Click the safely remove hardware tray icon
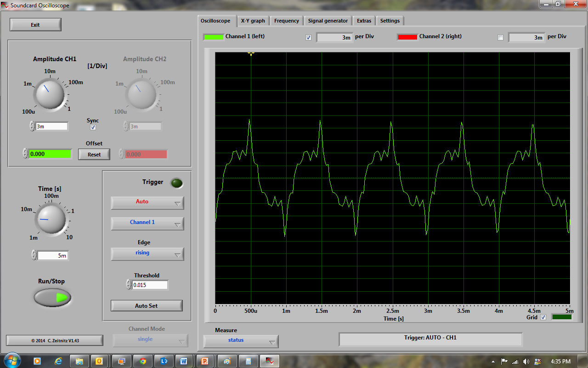Screen dimensions: 588x368 pyautogui.click(x=537, y=362)
